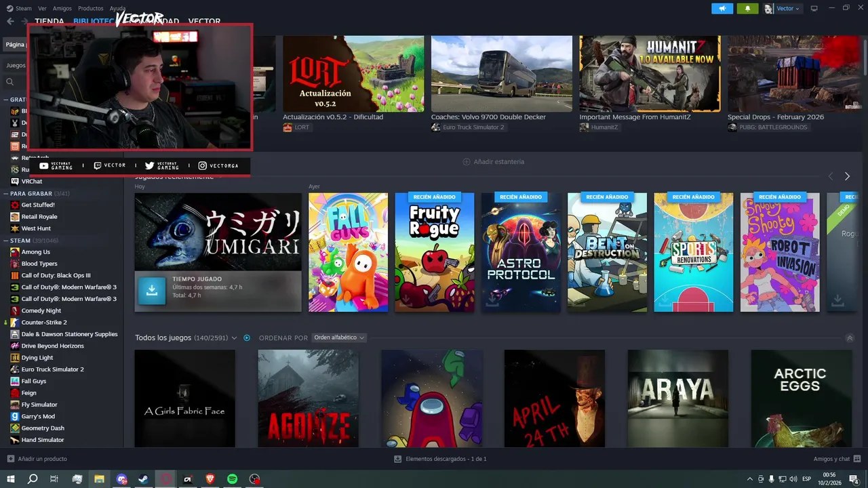
Task: Click Añadir estantería button
Action: click(x=494, y=162)
